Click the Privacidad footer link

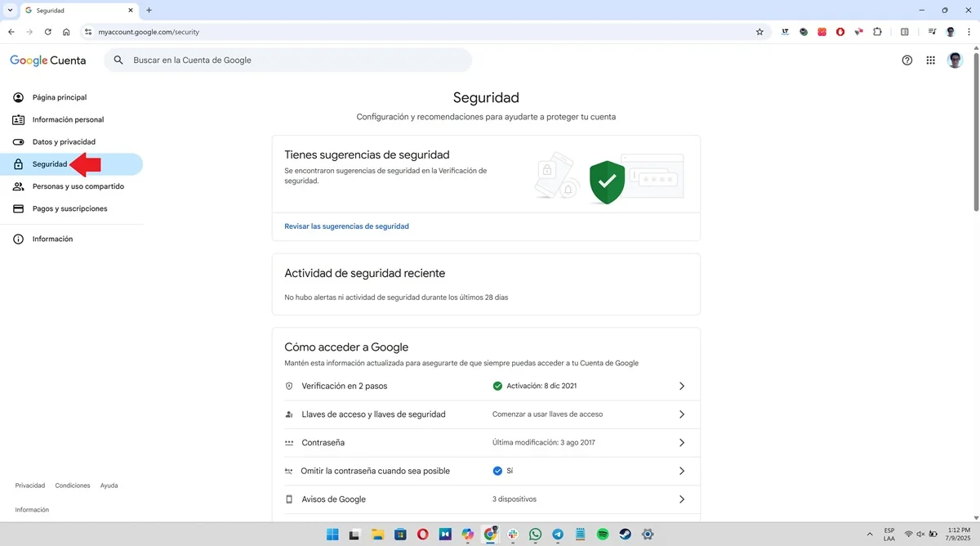pos(29,485)
